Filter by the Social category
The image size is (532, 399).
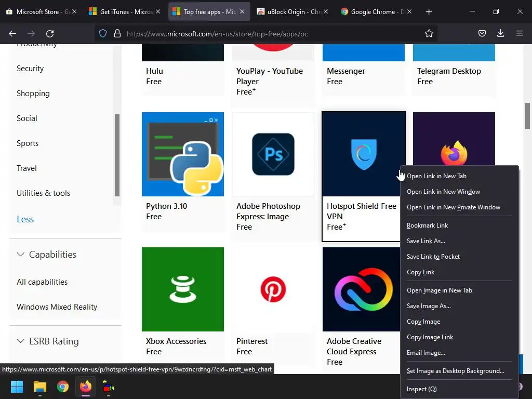pos(27,118)
